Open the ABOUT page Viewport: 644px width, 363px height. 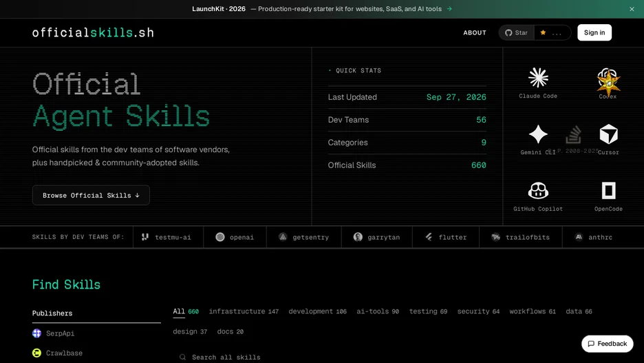tap(474, 32)
